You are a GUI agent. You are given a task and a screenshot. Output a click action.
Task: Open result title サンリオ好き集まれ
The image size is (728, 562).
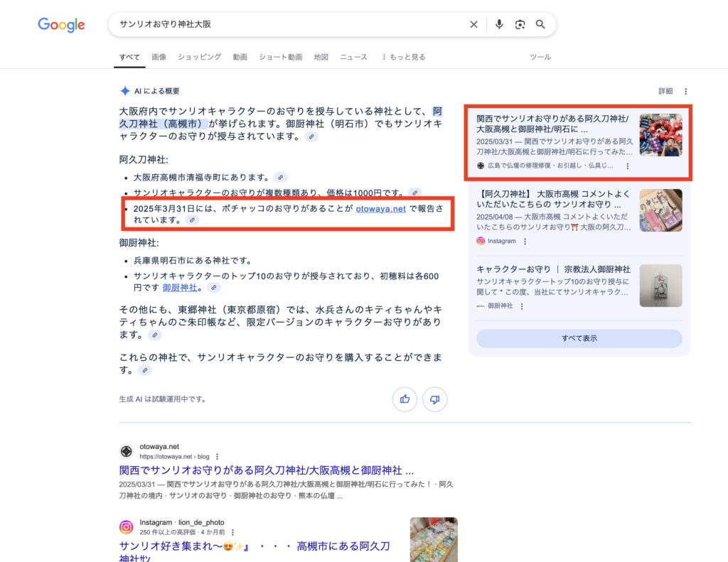254,552
